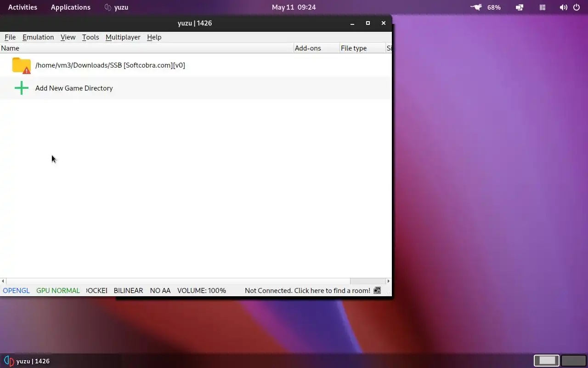
Task: Click the multiplayer connection status icon
Action: click(x=377, y=291)
